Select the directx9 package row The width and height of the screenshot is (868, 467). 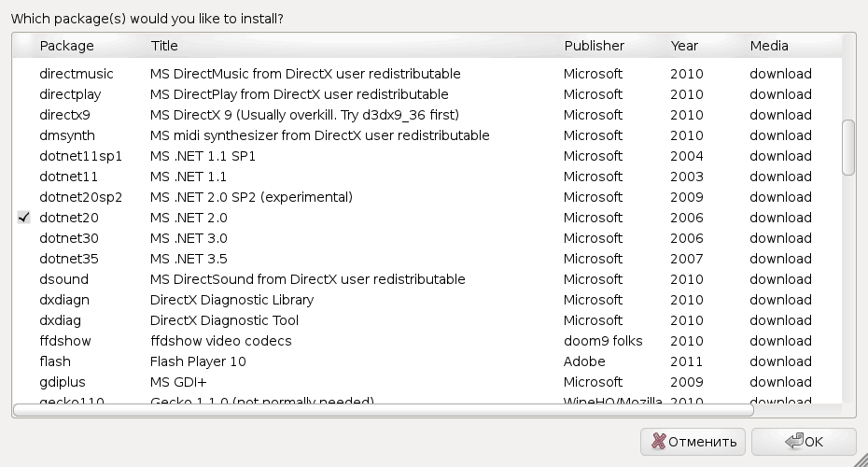tap(427, 115)
